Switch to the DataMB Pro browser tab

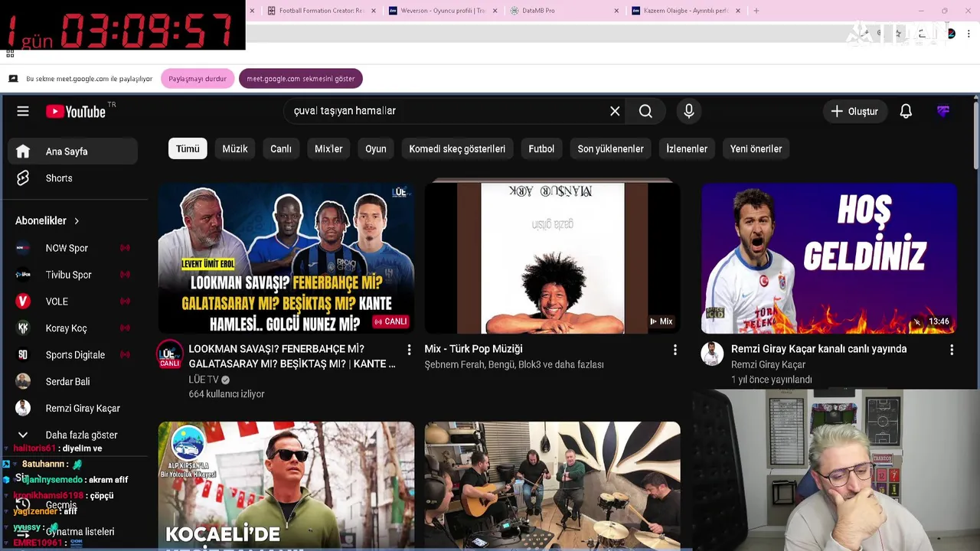pos(563,11)
